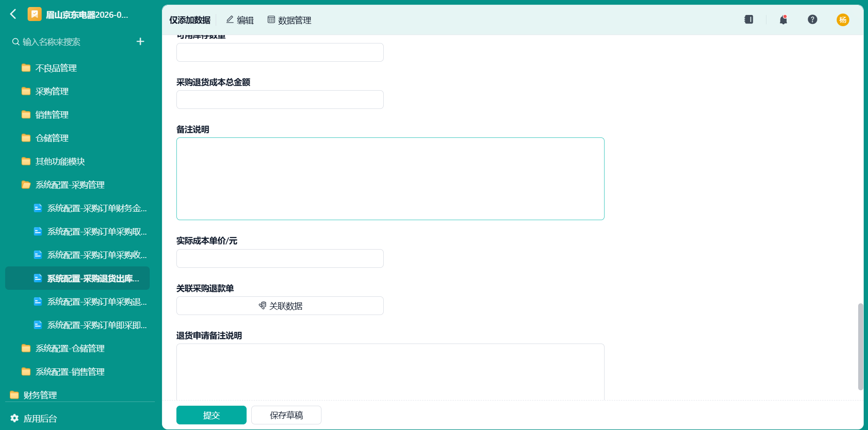Image resolution: width=868 pixels, height=430 pixels.
Task: Collapse the 系统配置-采购管理 folder
Action: (77, 185)
